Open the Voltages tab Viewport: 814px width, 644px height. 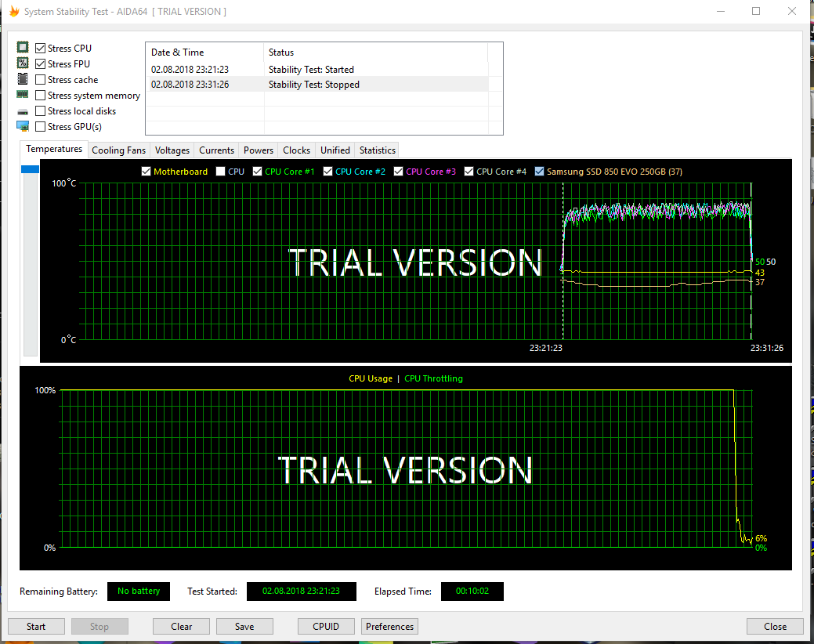click(x=172, y=150)
